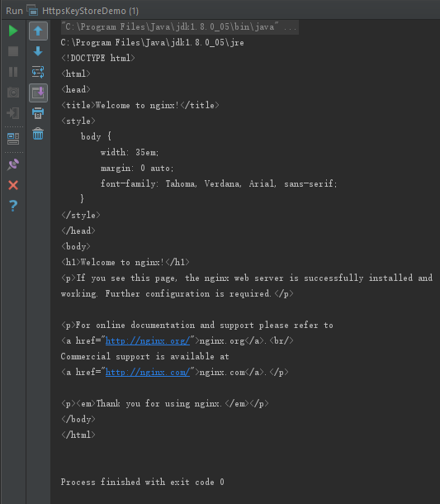This screenshot has width=440, height=504.
Task: Open the http://nginx.com/ link
Action: [x=148, y=372]
